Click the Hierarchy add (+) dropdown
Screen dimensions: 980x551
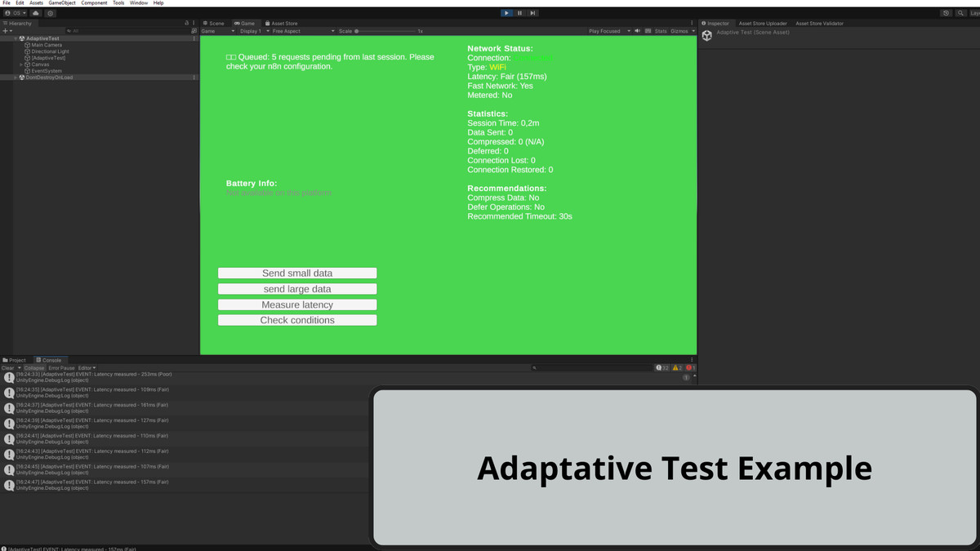click(x=7, y=31)
